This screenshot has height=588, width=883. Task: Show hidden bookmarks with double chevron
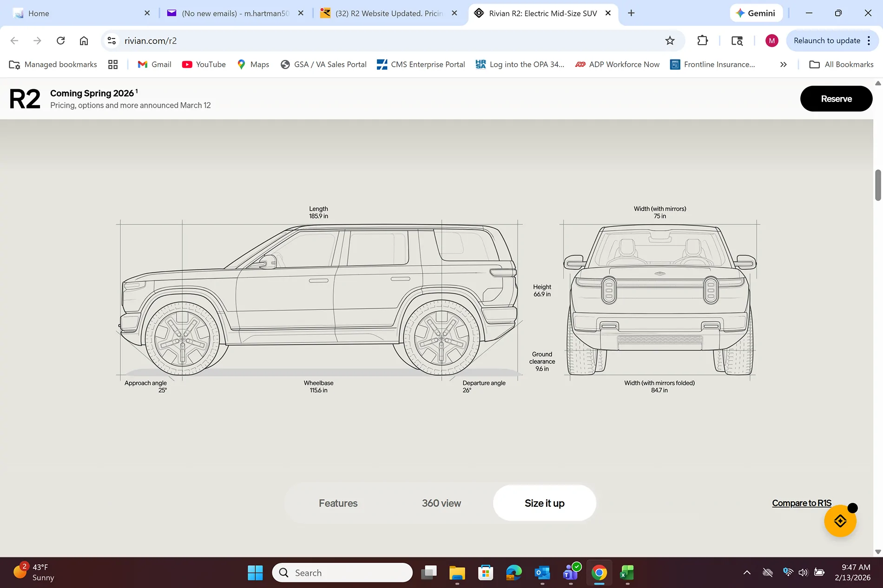tap(784, 65)
